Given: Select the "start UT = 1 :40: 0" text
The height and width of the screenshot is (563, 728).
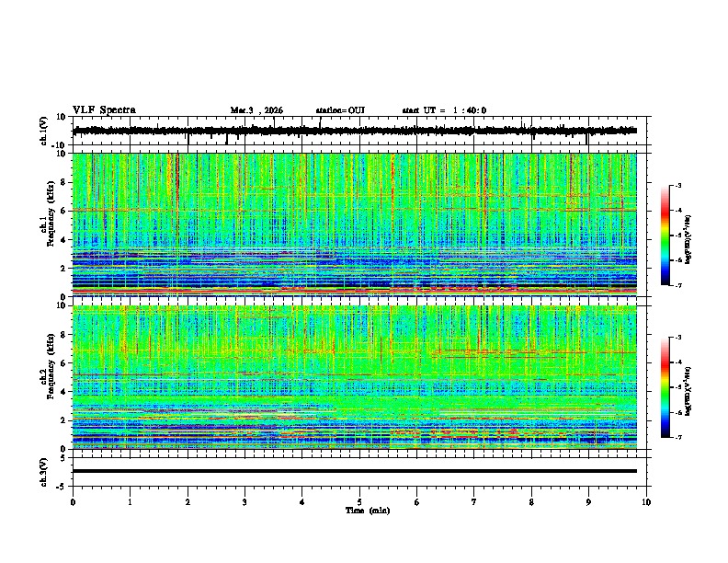Looking at the screenshot, I should (x=444, y=110).
